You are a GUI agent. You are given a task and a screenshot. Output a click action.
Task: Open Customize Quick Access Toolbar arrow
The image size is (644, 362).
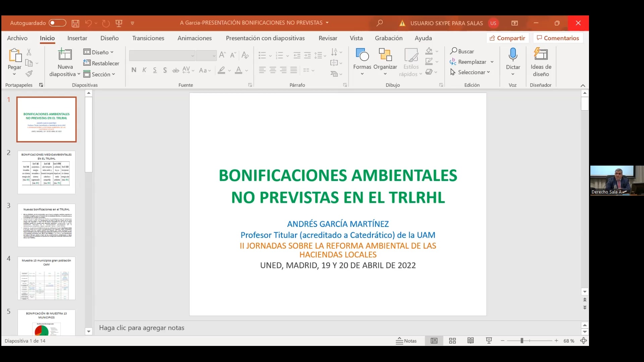(132, 23)
